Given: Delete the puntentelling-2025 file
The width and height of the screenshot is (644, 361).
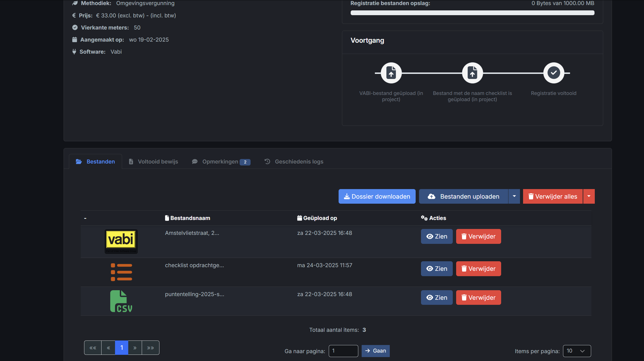Looking at the screenshot, I should click(478, 298).
